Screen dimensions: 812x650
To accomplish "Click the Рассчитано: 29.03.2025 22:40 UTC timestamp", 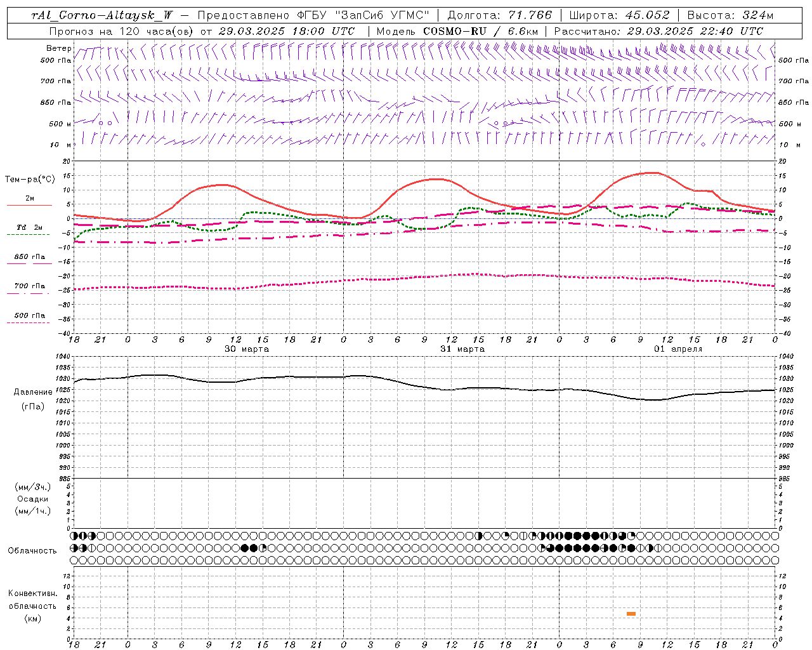I will pos(658,31).
